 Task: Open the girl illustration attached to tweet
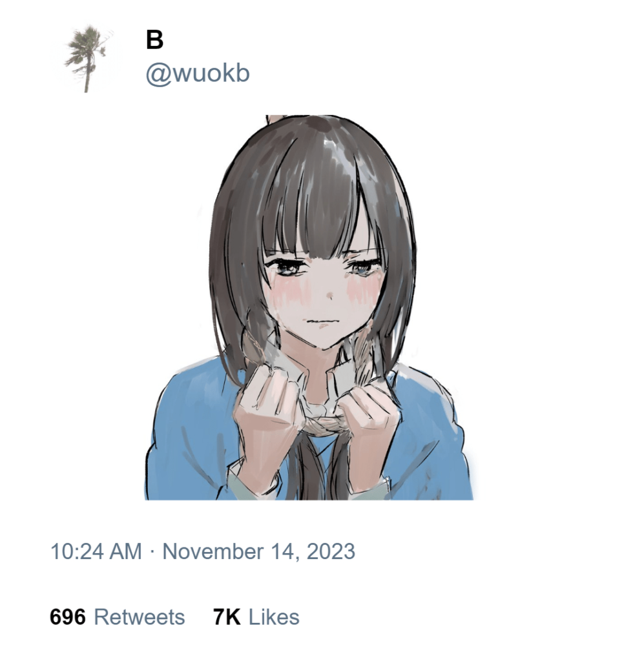[x=309, y=307]
